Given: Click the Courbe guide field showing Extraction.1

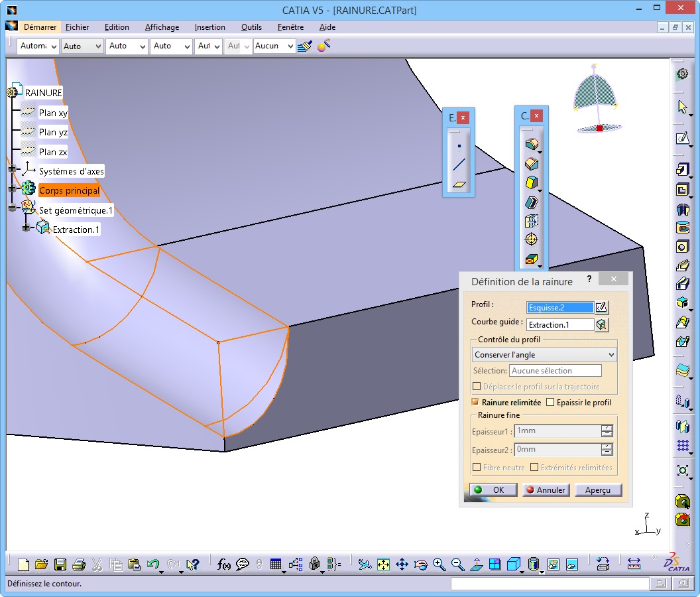Looking at the screenshot, I should [560, 325].
